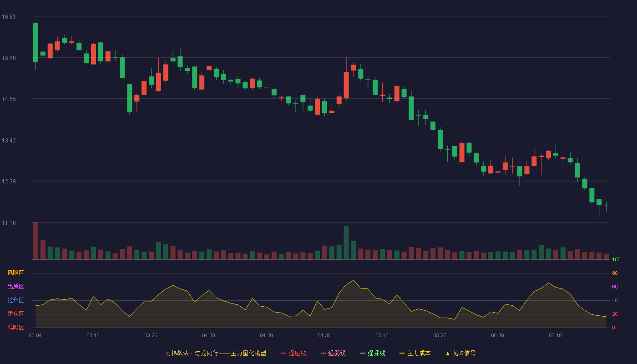
Task: Click the 12.29 price axis label
Action: [8, 182]
